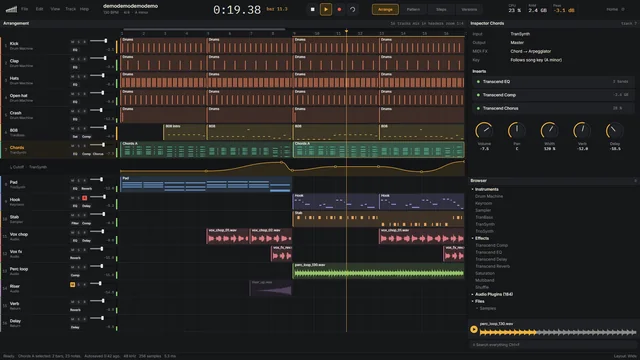This screenshot has width=640, height=360.
Task: Click the perc_loop_130.wav waveform preview in Browser
Action: [x=558, y=332]
